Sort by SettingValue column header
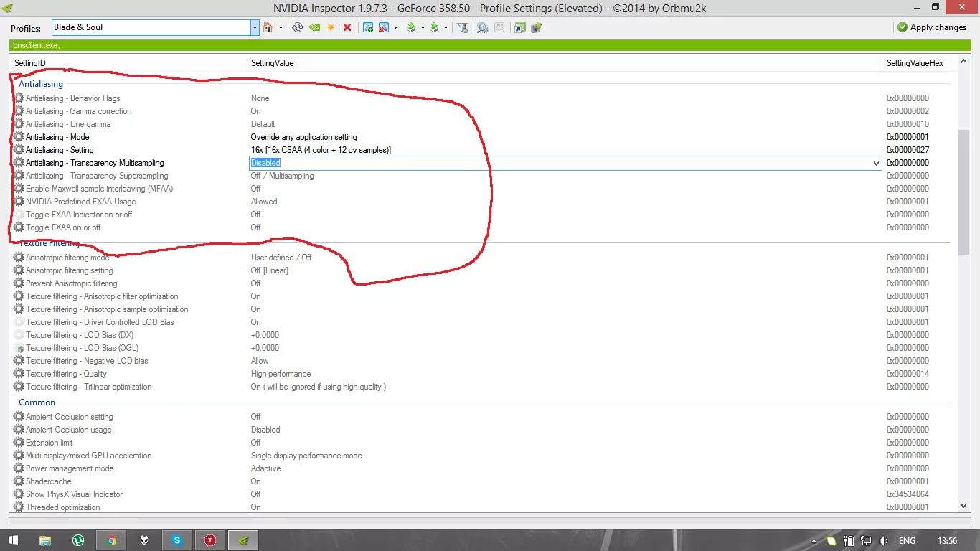The image size is (980, 551). point(565,63)
